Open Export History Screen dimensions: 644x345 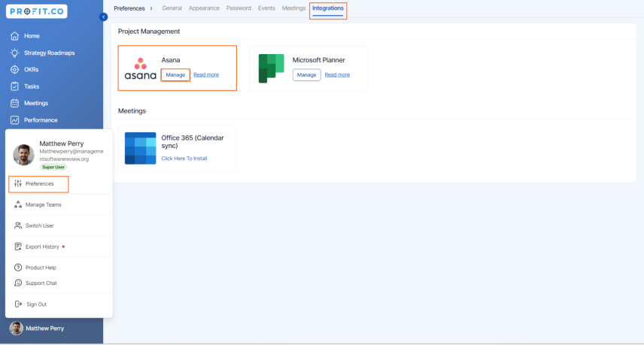[x=42, y=247]
